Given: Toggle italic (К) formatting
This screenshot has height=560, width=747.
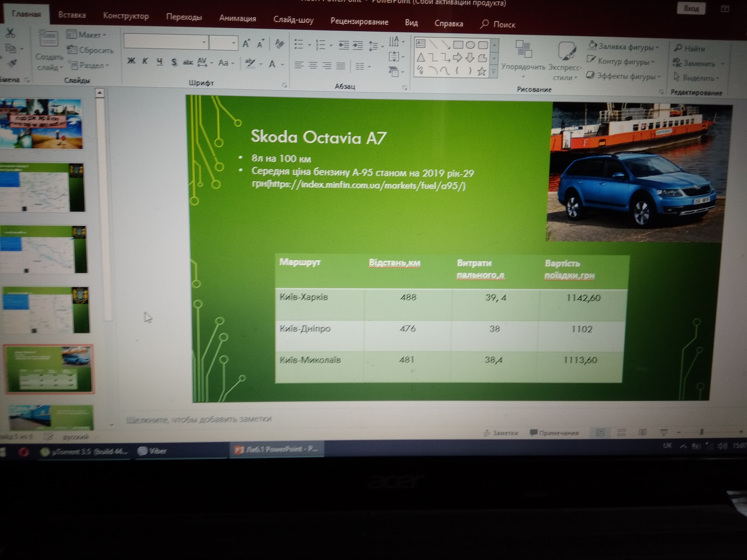Looking at the screenshot, I should pyautogui.click(x=145, y=61).
